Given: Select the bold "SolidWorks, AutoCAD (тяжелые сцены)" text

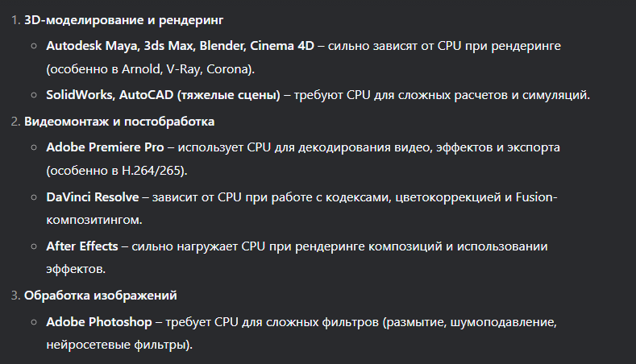Looking at the screenshot, I should 163,95.
